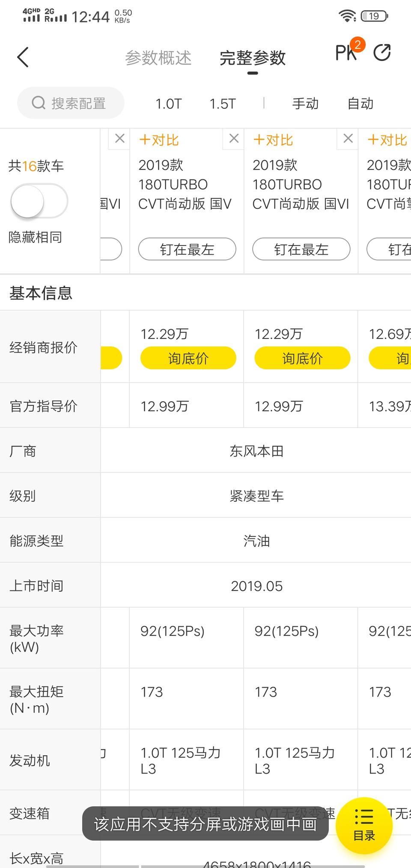Toggle the 隐藏相同 switch
The height and width of the screenshot is (868, 411).
point(39,201)
